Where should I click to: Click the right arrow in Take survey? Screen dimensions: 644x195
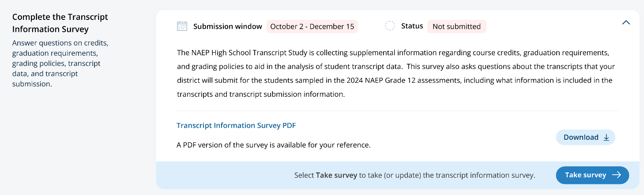(x=617, y=175)
